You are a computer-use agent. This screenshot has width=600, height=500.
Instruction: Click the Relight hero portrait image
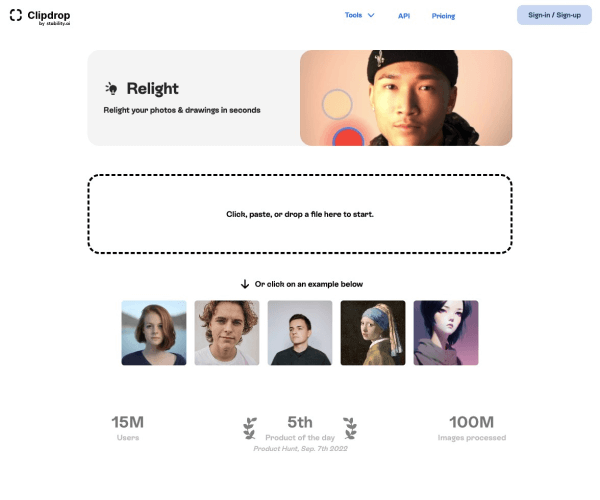(x=406, y=98)
